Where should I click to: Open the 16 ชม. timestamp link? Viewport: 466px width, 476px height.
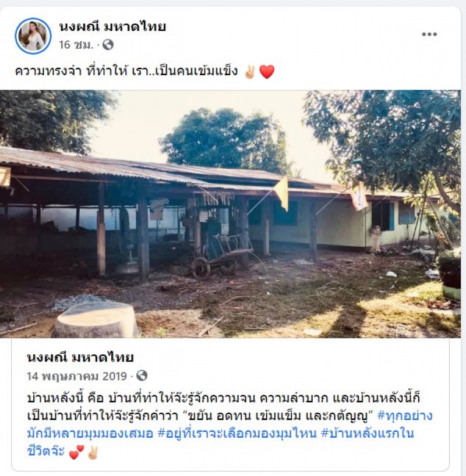[76, 45]
